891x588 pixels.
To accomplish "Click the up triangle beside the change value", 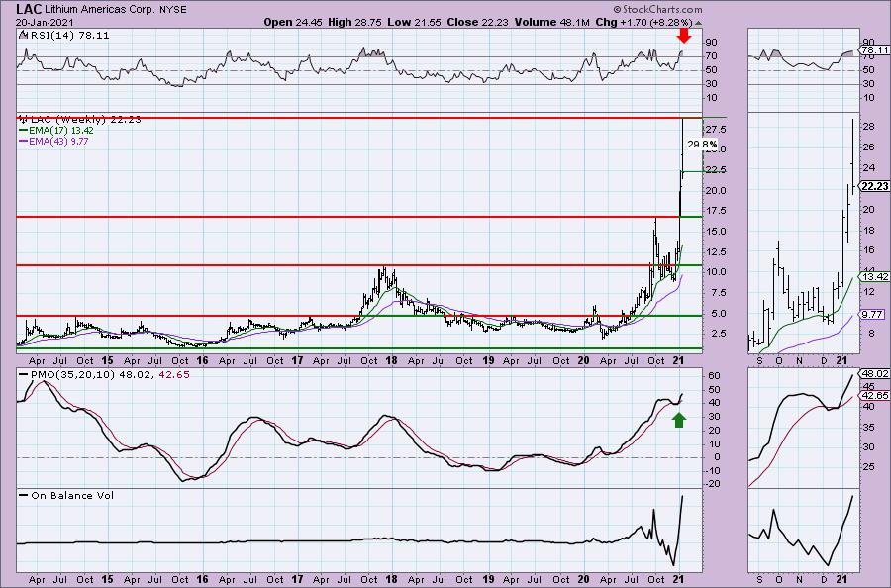I will 698,24.
